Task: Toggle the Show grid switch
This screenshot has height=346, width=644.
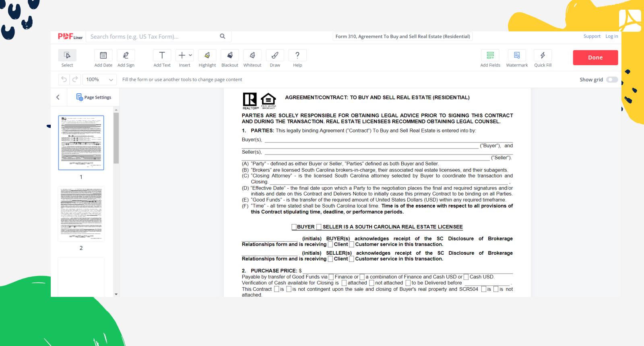Action: (612, 80)
